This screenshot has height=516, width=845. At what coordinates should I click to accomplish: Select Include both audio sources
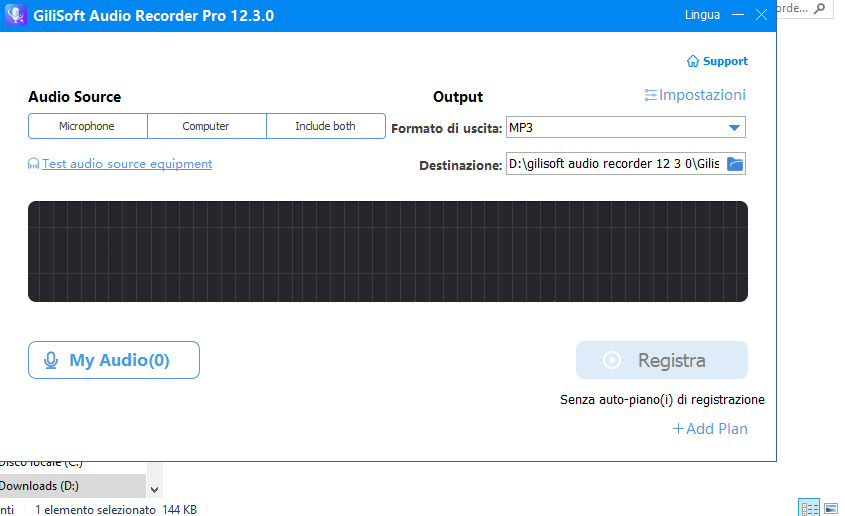coord(325,126)
